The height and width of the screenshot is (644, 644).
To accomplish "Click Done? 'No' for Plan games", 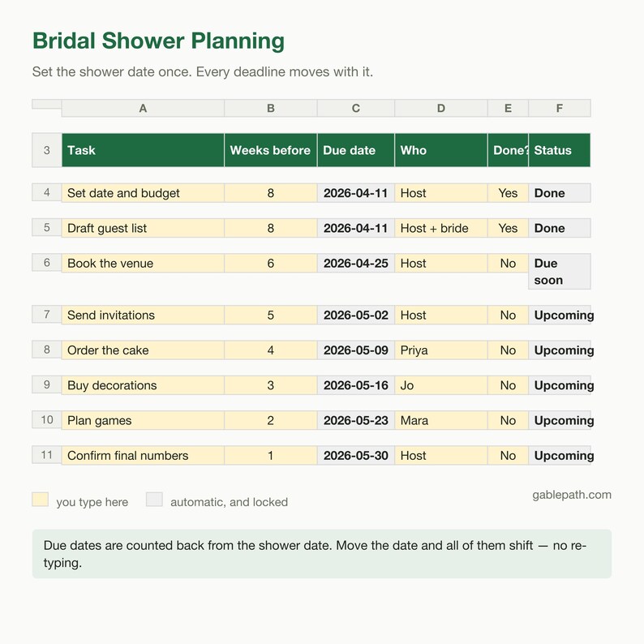I will pyautogui.click(x=508, y=420).
